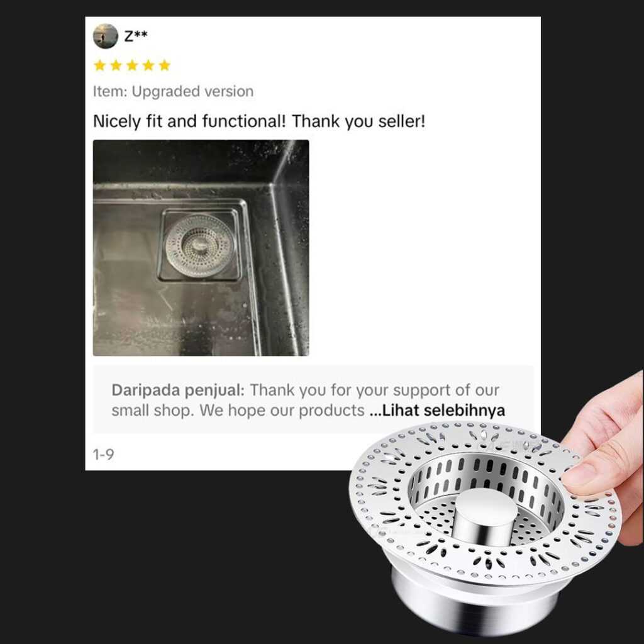644x644 pixels.
Task: Click the fourth yellow rating star
Action: [148, 65]
